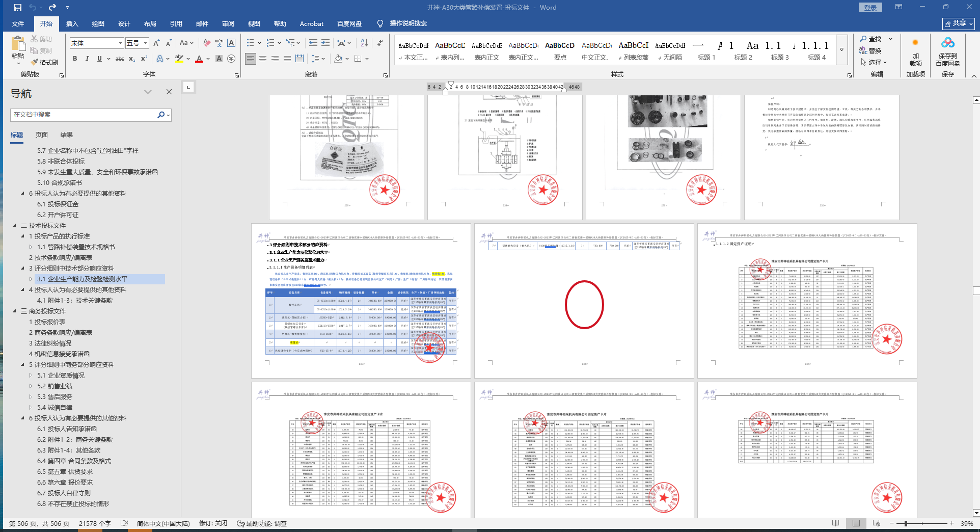Open the font name dropdown (宋体)
Image resolution: width=980 pixels, height=532 pixels.
tap(120, 43)
